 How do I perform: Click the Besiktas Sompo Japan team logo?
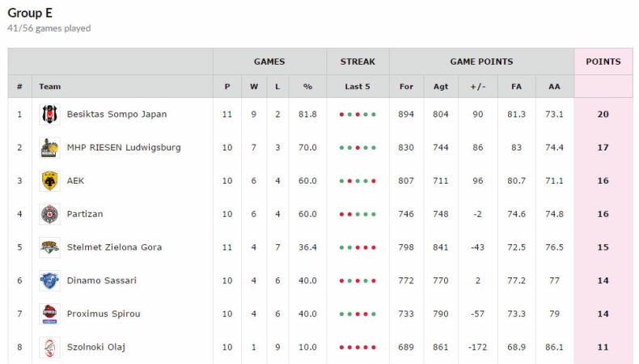(49, 115)
